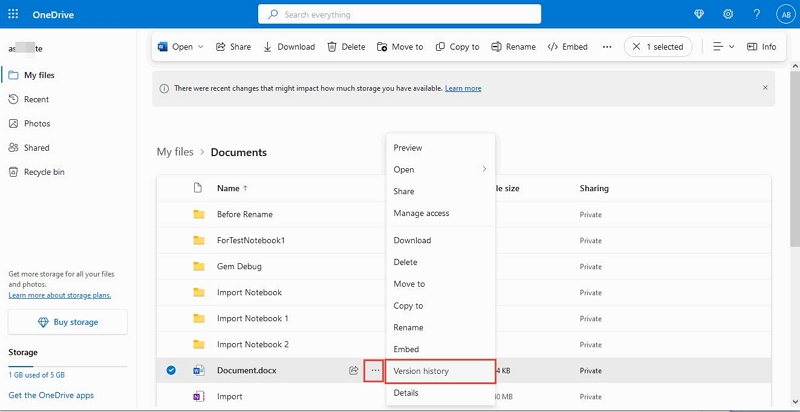
Task: Go to Recycle bin in sidebar
Action: click(44, 172)
